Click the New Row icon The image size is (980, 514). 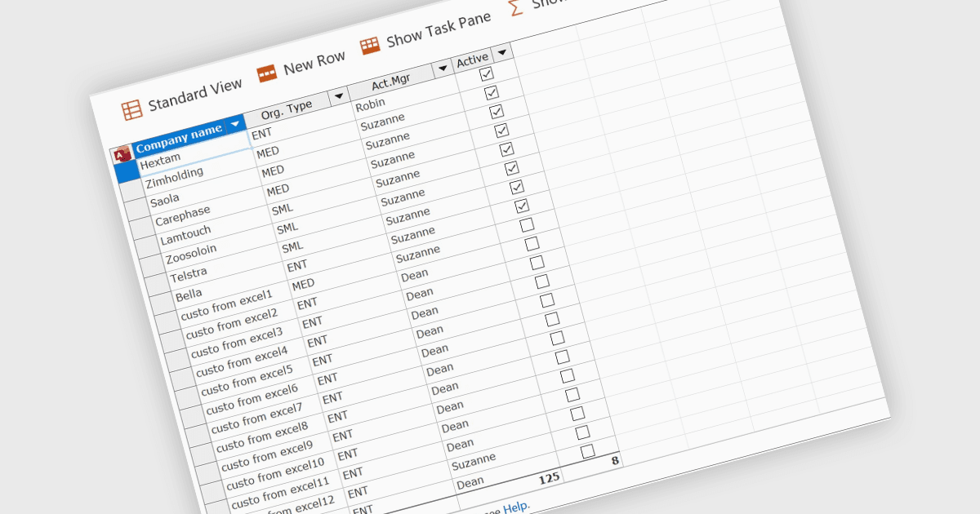tap(267, 74)
